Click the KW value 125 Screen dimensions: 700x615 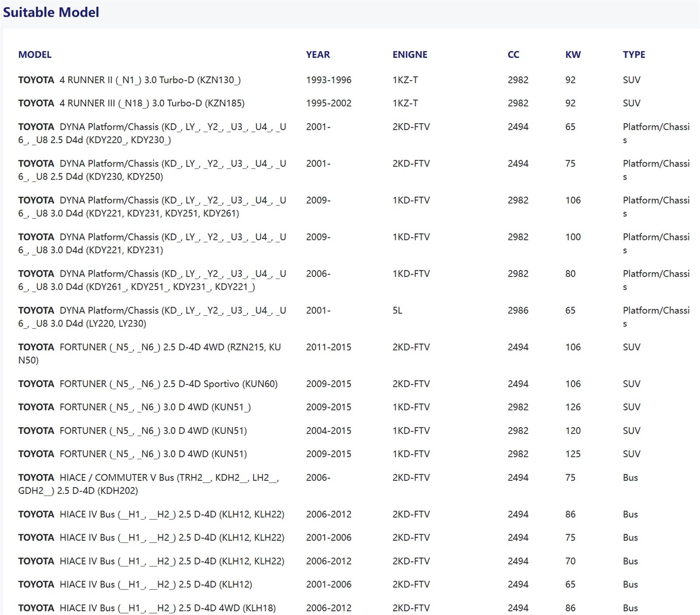pos(573,454)
